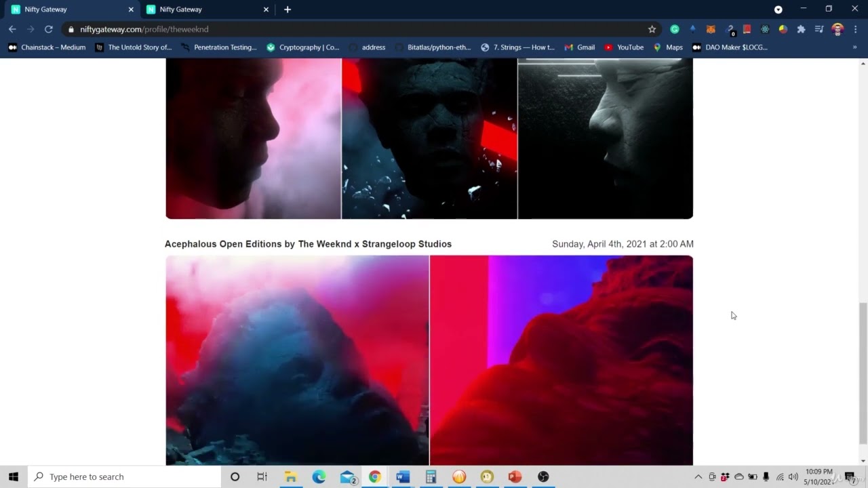
Task: Open File Explorer from the taskbar
Action: [290, 476]
